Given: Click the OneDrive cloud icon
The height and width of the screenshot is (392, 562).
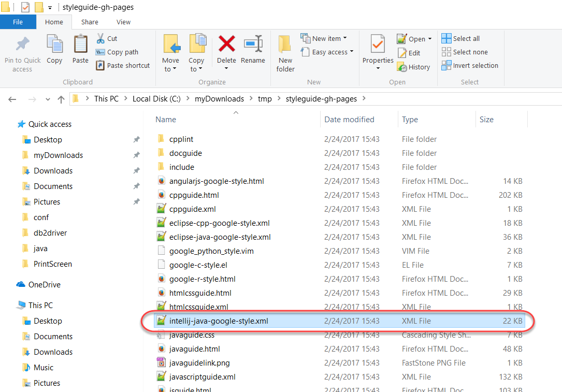Looking at the screenshot, I should click(21, 284).
